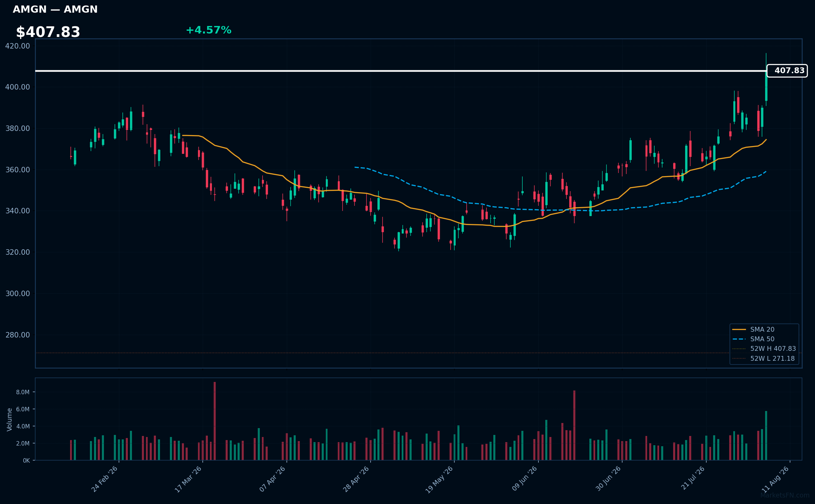The image size is (815, 504).
Task: Click the AMGN — AMGN chart title
Action: (x=55, y=9)
